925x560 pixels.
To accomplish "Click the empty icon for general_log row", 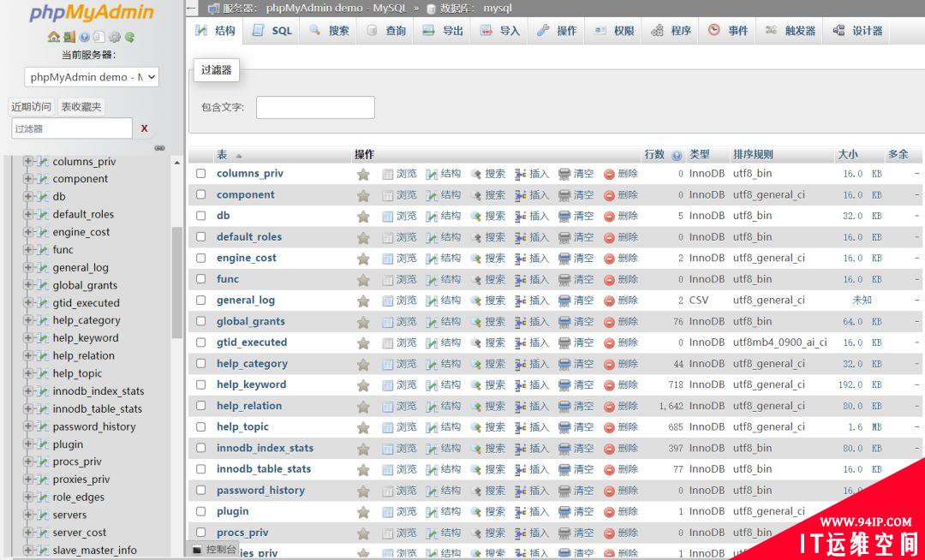I will [x=564, y=301].
